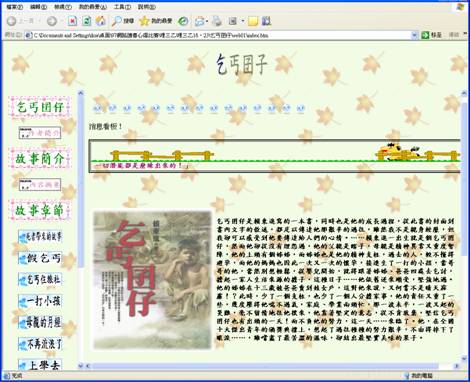
Task: Open the address bar dropdown list
Action: tap(414, 35)
